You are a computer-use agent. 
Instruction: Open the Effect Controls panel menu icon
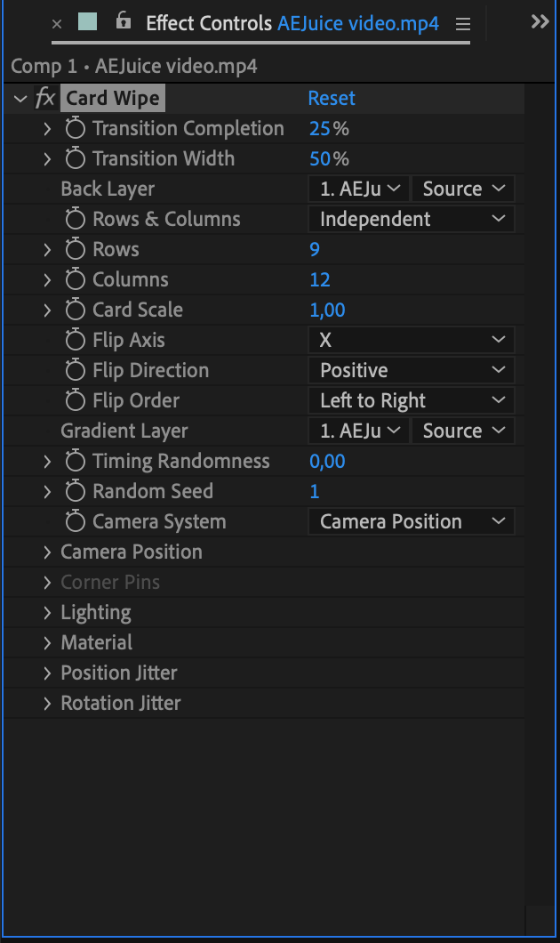[462, 23]
